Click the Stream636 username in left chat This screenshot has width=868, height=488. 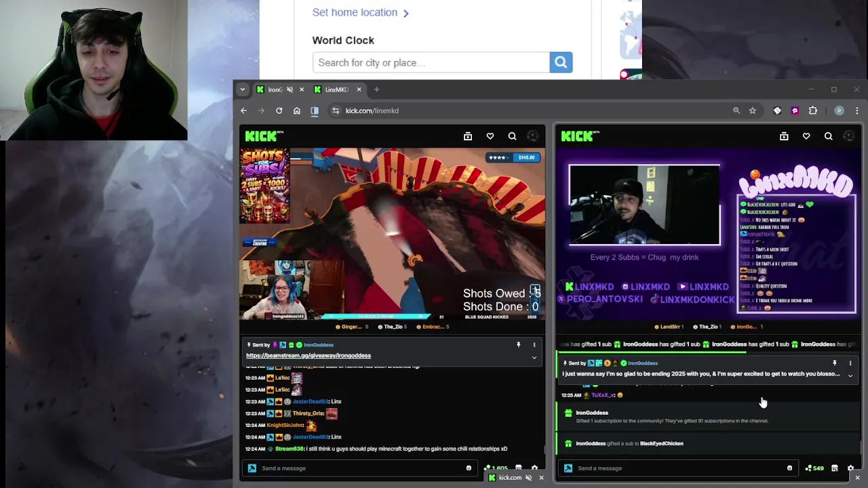point(290,449)
